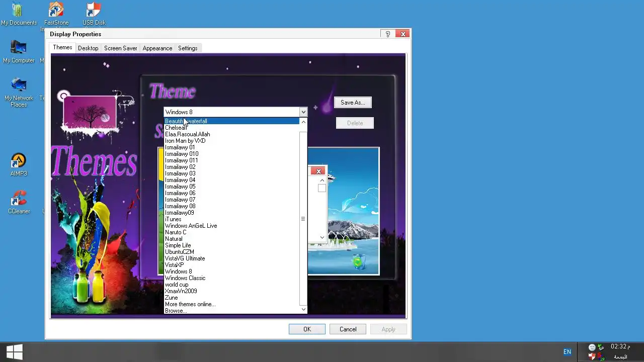
Task: Select Ismailawy 08 theme
Action: point(232,206)
